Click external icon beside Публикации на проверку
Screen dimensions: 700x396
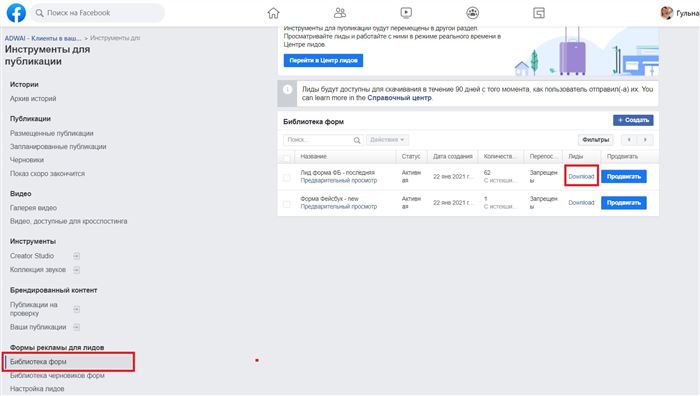click(76, 309)
